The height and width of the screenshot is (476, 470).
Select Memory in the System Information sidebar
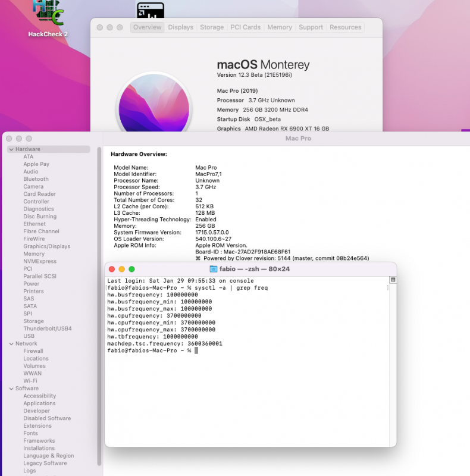point(34,254)
